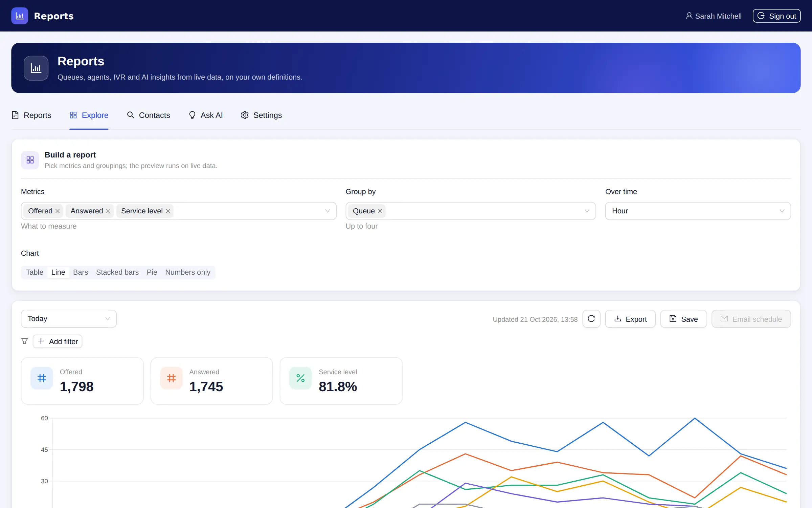Image resolution: width=812 pixels, height=508 pixels.
Task: Remove the Answered metric tag
Action: (x=108, y=211)
